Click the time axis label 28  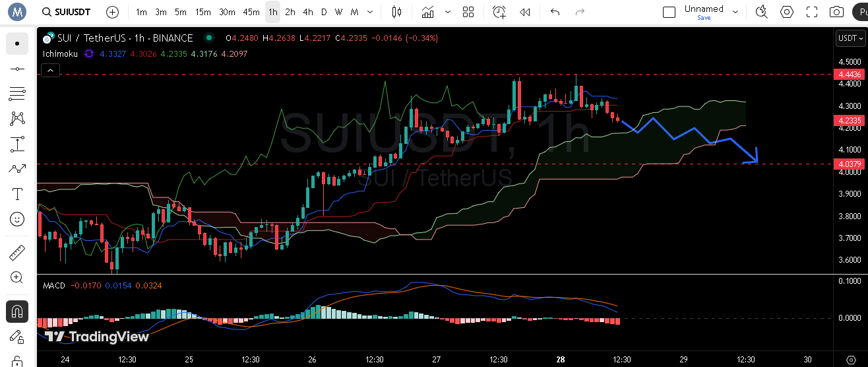click(560, 360)
